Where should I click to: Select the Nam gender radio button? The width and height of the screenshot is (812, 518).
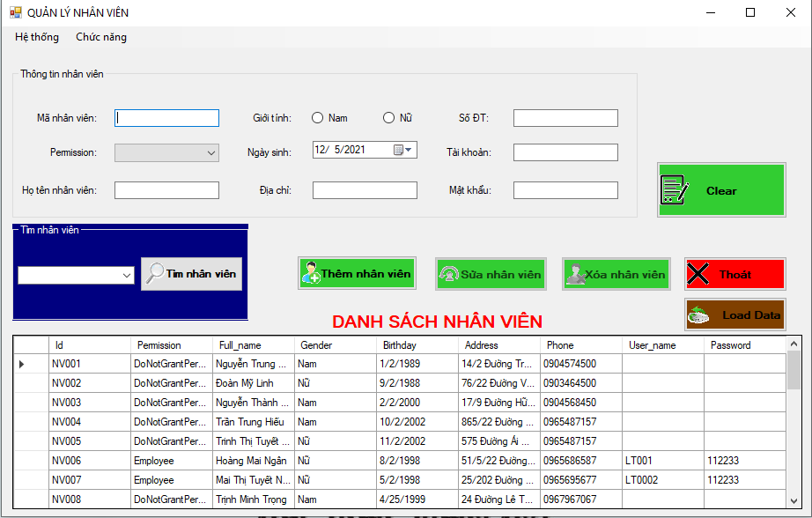[x=317, y=118]
